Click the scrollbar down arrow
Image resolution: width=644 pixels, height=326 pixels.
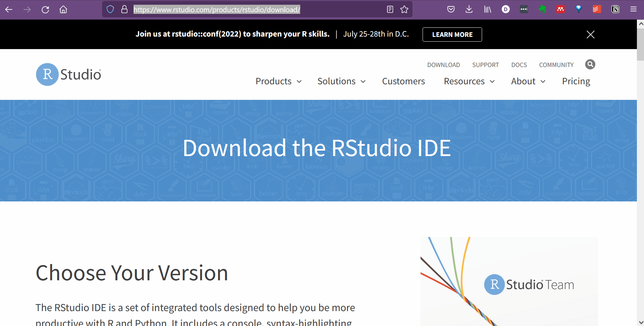coord(640,322)
